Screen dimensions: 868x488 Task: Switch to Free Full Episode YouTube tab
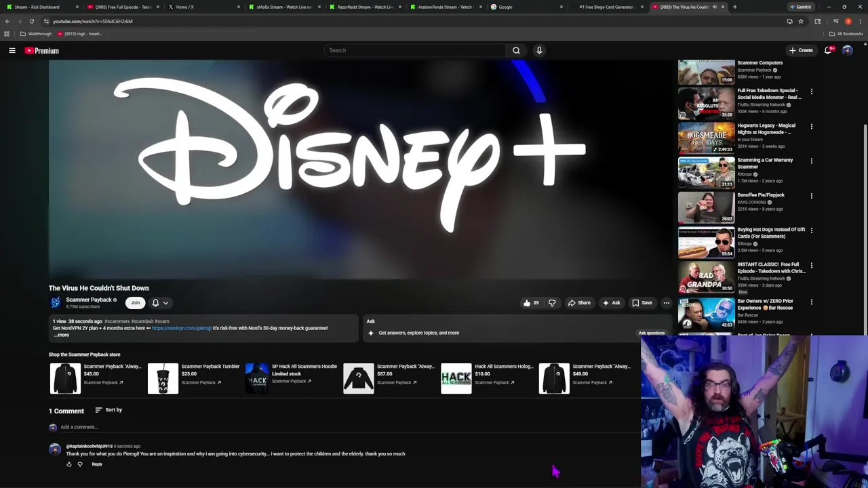coord(123,7)
